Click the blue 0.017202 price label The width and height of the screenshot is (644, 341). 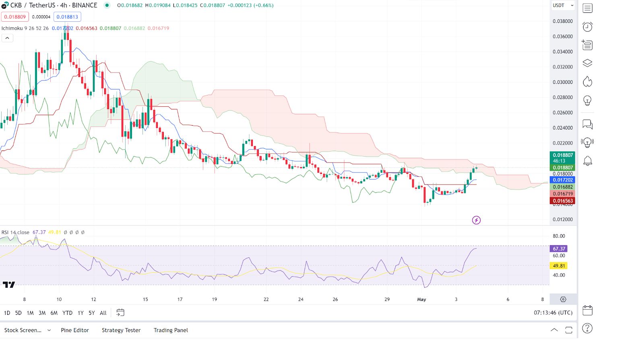(562, 180)
